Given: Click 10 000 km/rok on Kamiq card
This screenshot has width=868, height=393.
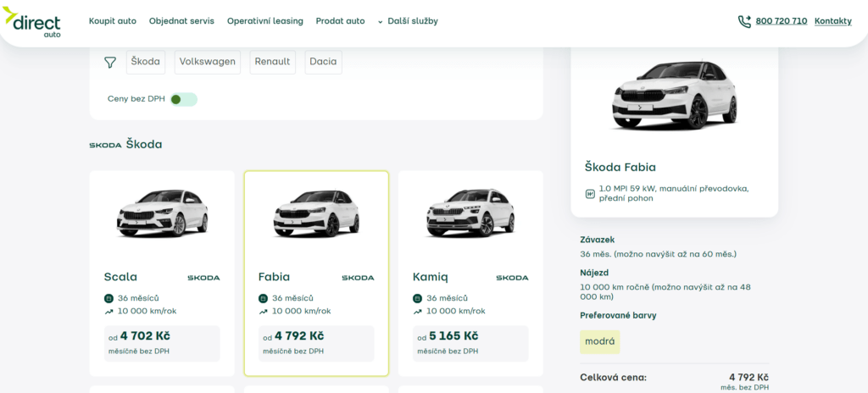Looking at the screenshot, I should click(455, 311).
